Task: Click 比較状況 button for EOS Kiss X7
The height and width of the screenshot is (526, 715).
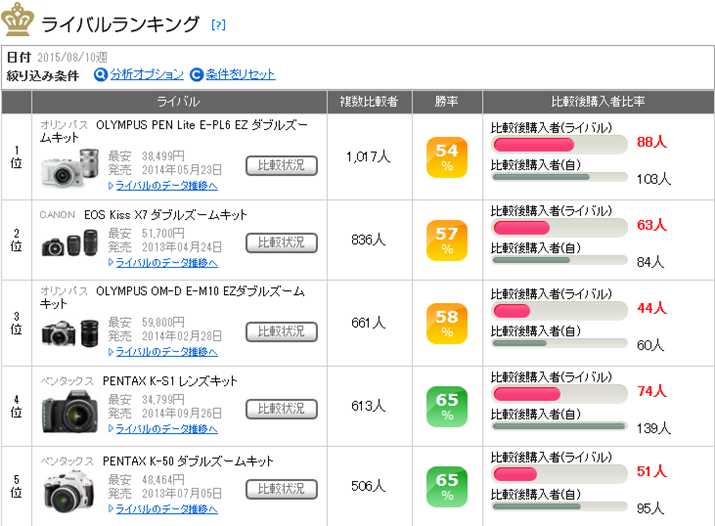Action: (x=281, y=242)
